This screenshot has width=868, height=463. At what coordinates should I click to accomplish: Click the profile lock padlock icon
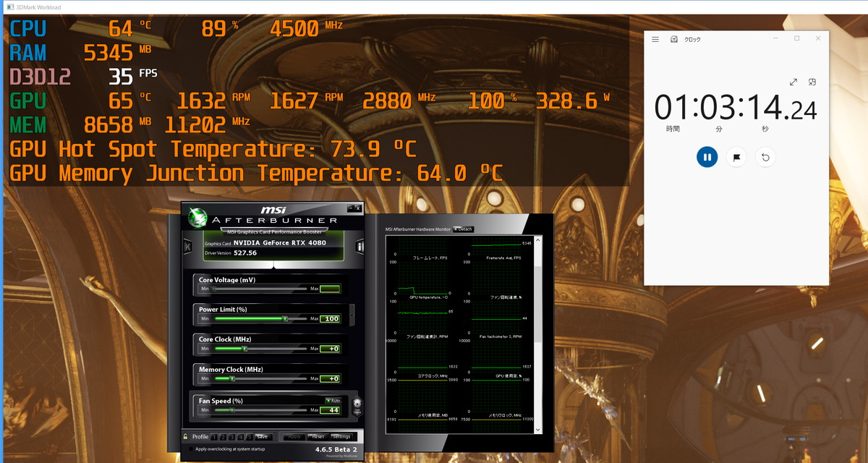pyautogui.click(x=186, y=437)
